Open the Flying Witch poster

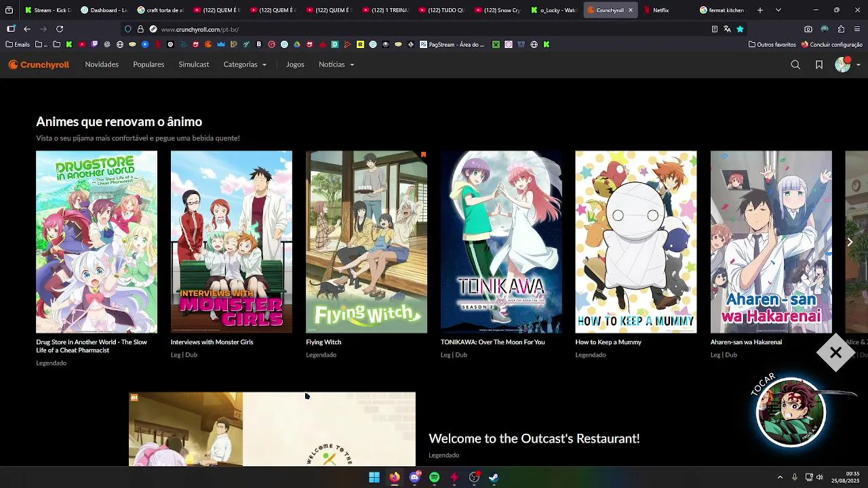(x=366, y=242)
